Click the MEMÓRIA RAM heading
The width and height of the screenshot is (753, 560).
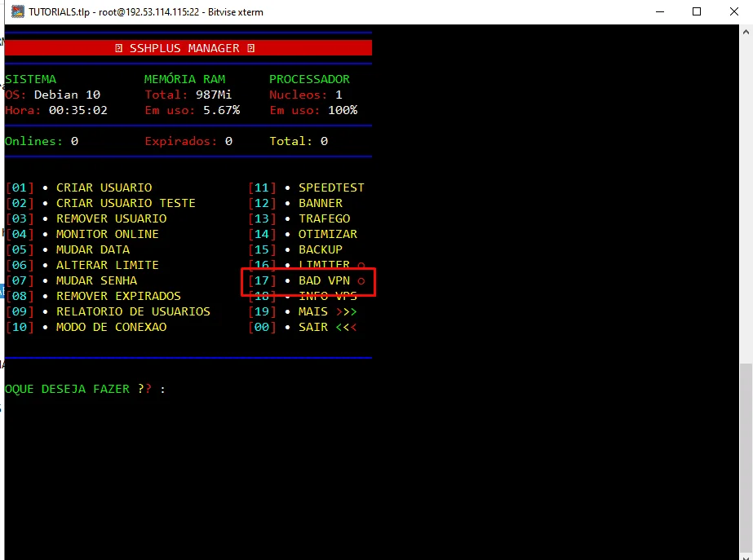(185, 79)
